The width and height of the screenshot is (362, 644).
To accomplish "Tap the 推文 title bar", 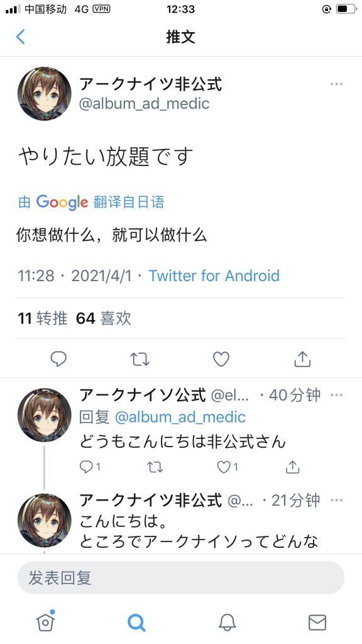I will pos(181,37).
